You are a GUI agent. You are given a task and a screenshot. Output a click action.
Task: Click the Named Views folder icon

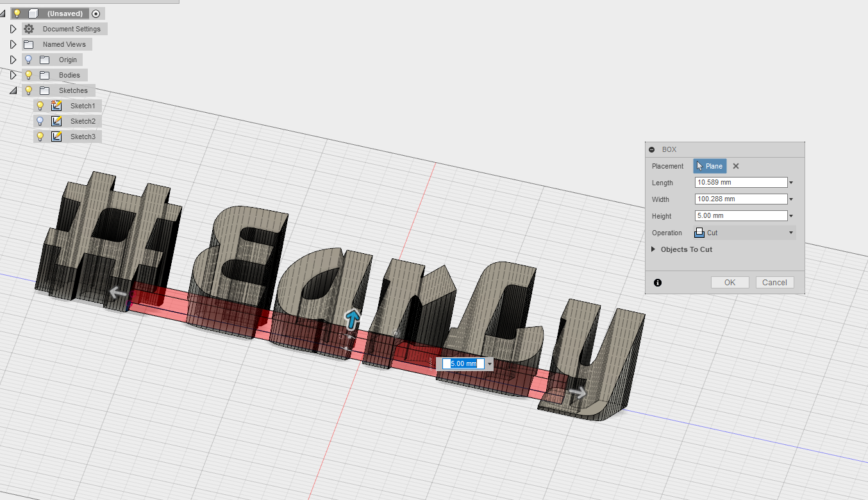click(x=28, y=44)
